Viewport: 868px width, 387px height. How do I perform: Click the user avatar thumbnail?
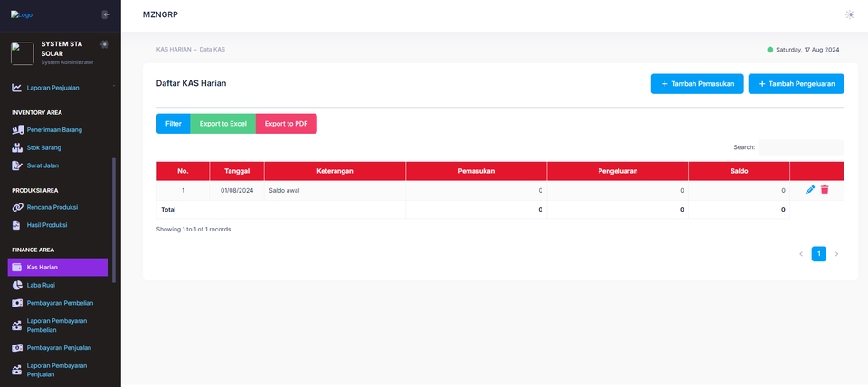22,53
